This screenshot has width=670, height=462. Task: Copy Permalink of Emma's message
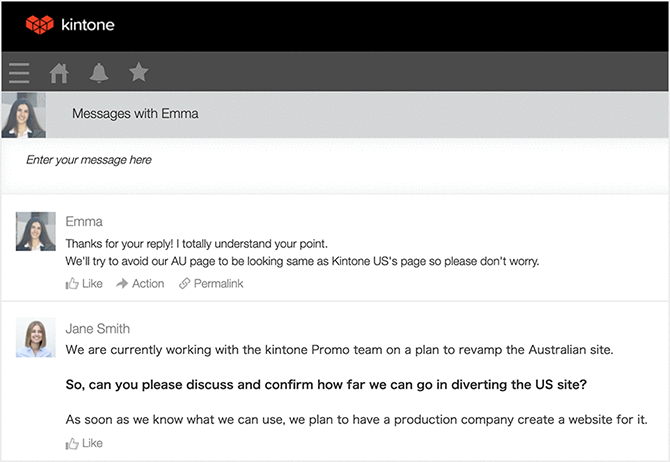tap(218, 284)
